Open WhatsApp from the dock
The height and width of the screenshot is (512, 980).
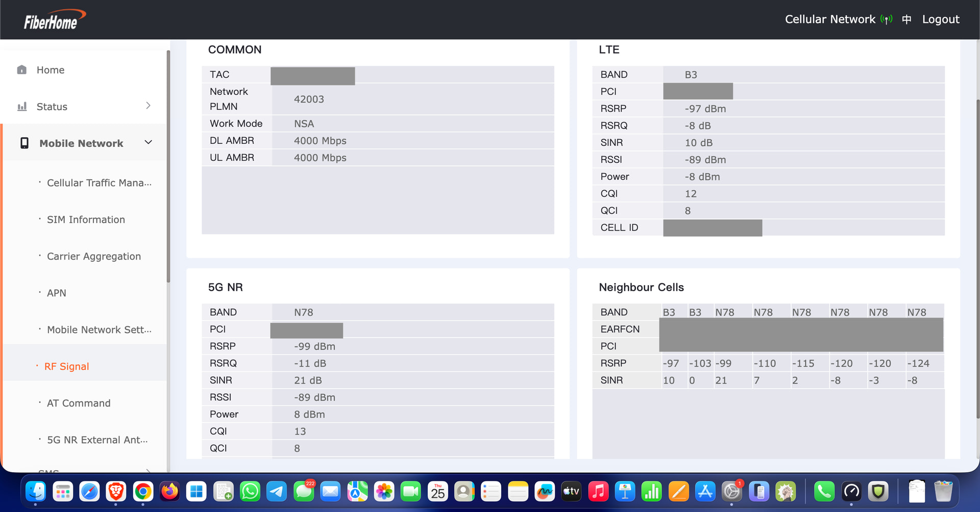(x=250, y=492)
